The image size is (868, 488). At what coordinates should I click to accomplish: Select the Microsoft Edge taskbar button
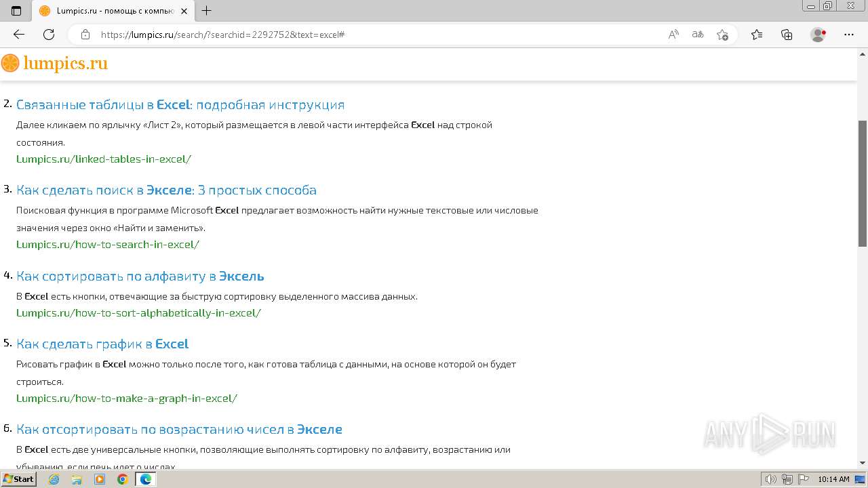pyautogui.click(x=145, y=479)
